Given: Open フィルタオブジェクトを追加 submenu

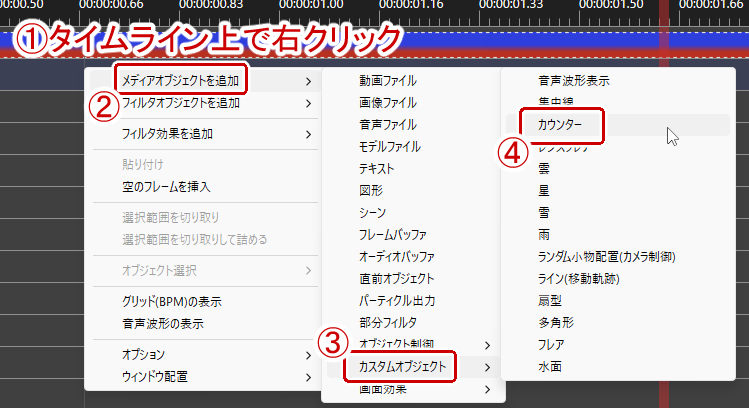Looking at the screenshot, I should (203, 103).
